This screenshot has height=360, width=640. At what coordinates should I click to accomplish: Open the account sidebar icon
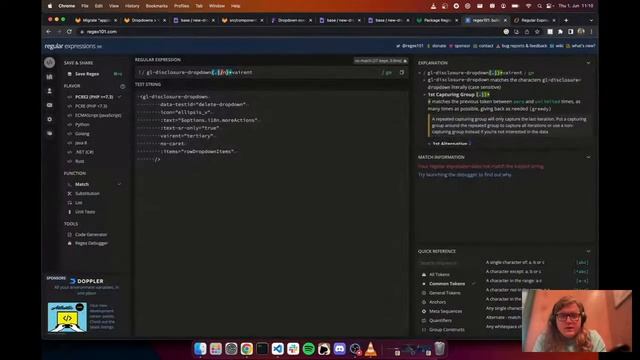coord(49,91)
